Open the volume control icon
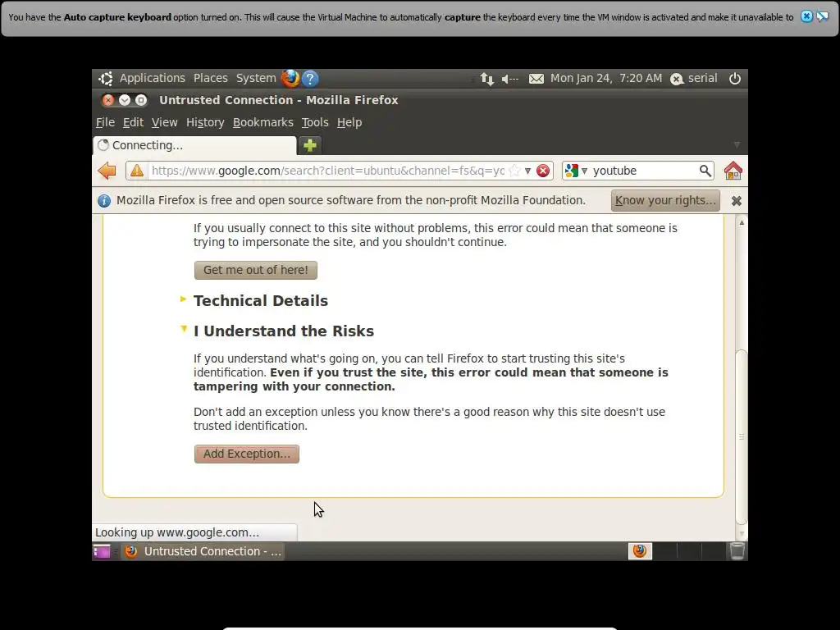 click(x=509, y=79)
